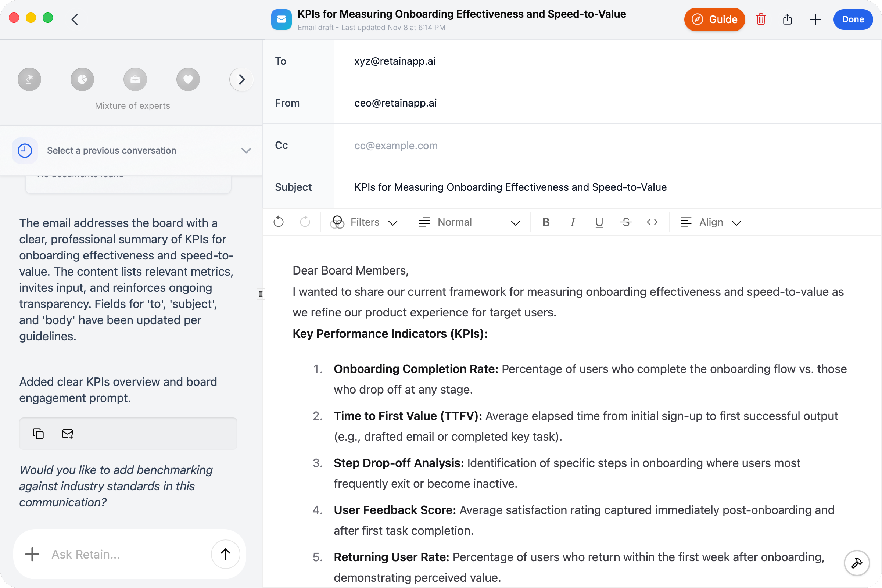Click the add-to-email envelope icon
882x588 pixels.
[x=68, y=434]
